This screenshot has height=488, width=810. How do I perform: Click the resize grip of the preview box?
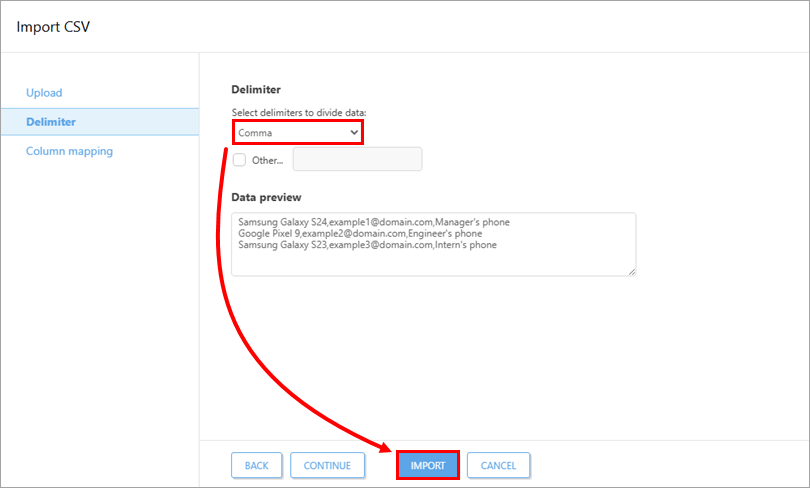[632, 272]
